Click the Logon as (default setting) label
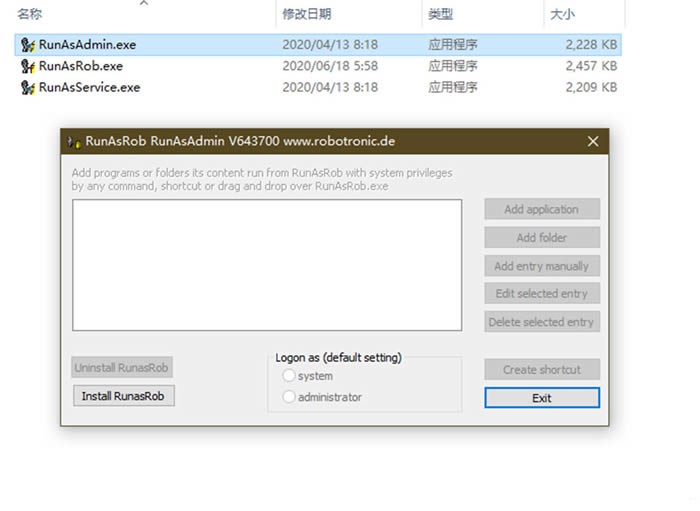The width and height of the screenshot is (700, 511). (338, 357)
